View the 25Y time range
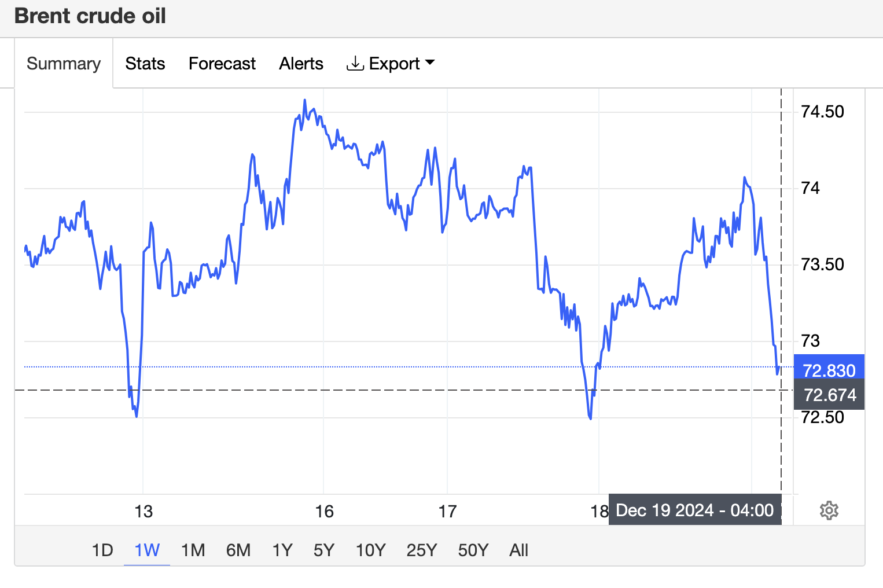883x588 pixels. (x=421, y=550)
